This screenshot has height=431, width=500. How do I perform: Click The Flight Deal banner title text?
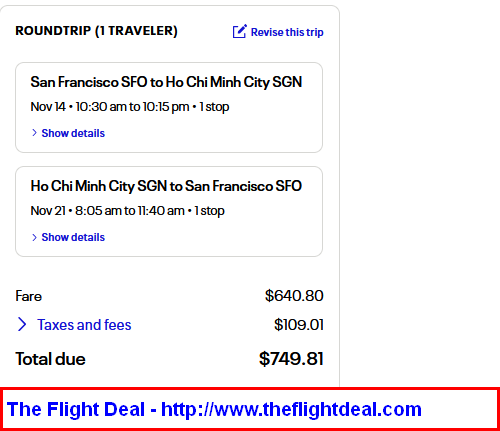pos(76,409)
